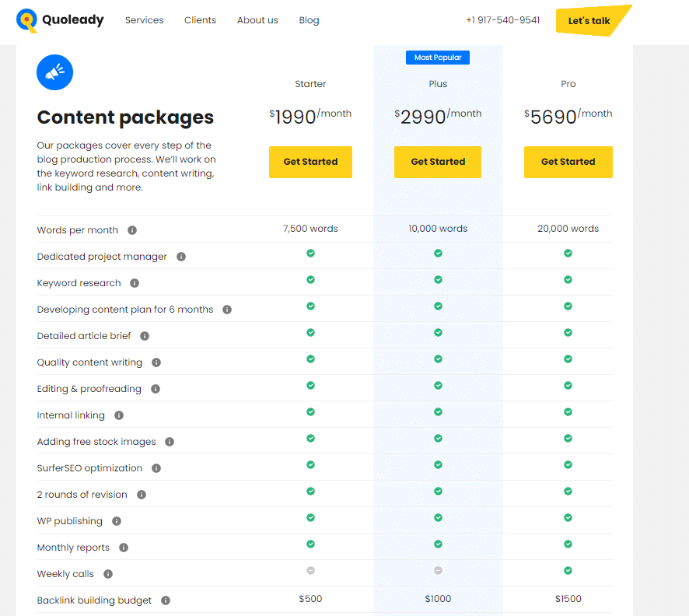Click info icon beside Internal linking
Image resolution: width=689 pixels, height=616 pixels.
point(120,415)
